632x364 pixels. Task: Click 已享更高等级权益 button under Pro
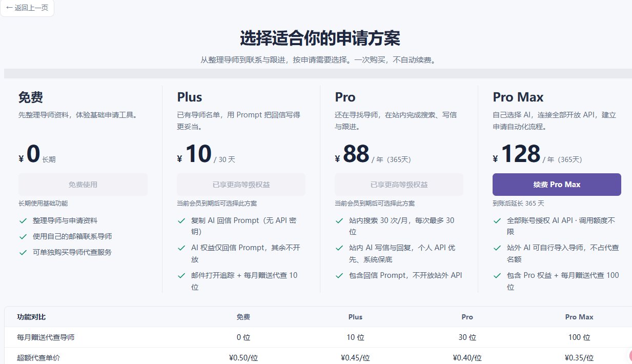399,185
